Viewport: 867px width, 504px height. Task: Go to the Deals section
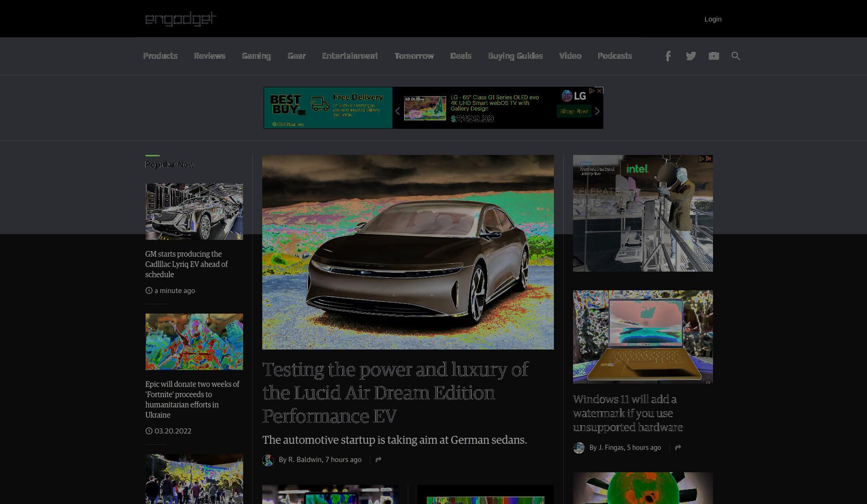pyautogui.click(x=461, y=56)
